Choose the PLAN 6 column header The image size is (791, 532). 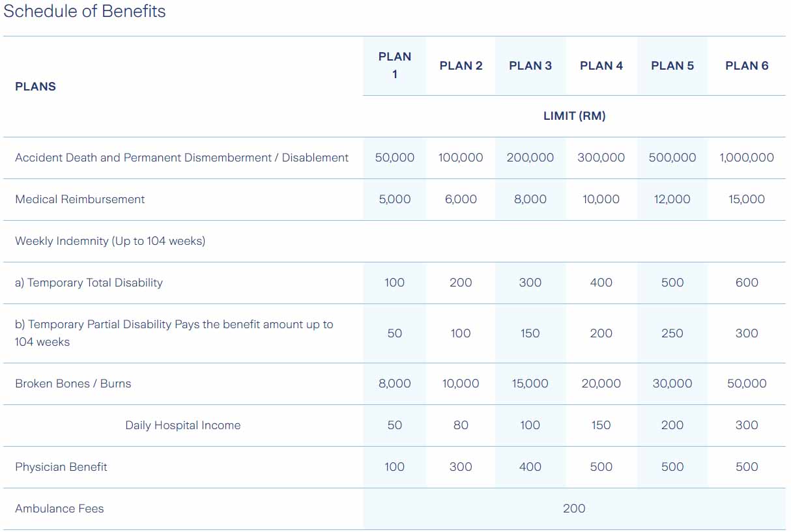[746, 66]
